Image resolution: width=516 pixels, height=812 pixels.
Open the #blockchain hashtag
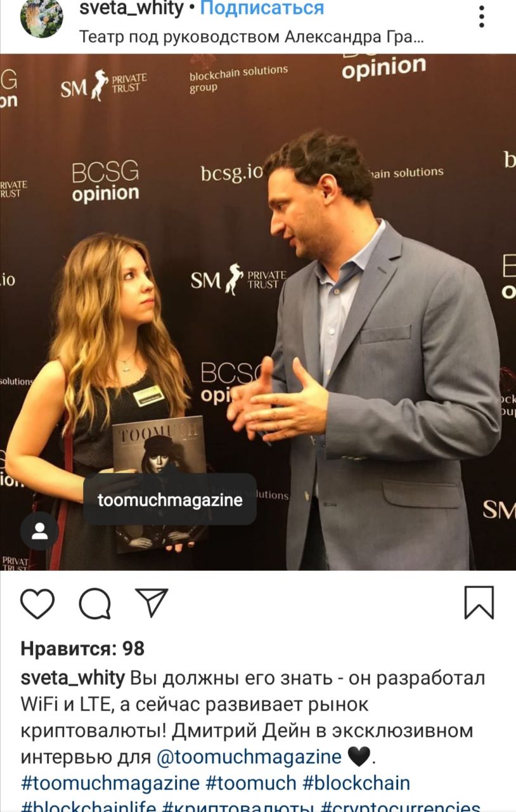(x=356, y=783)
